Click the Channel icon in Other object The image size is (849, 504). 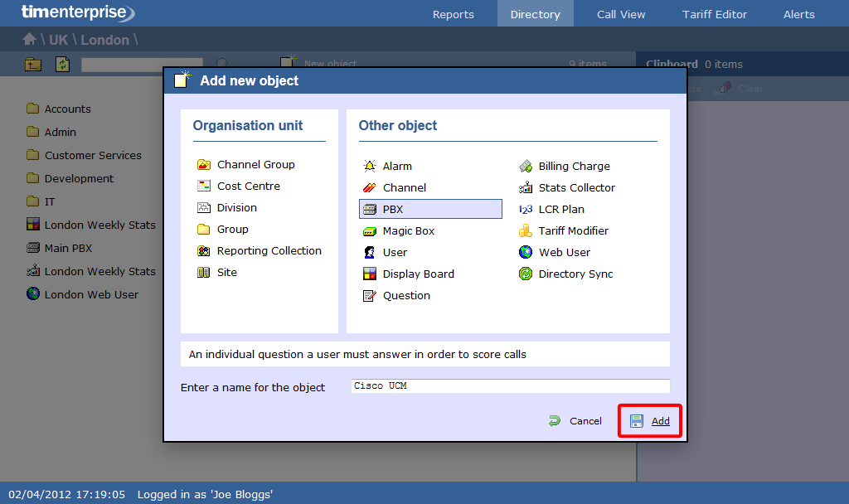pos(370,188)
